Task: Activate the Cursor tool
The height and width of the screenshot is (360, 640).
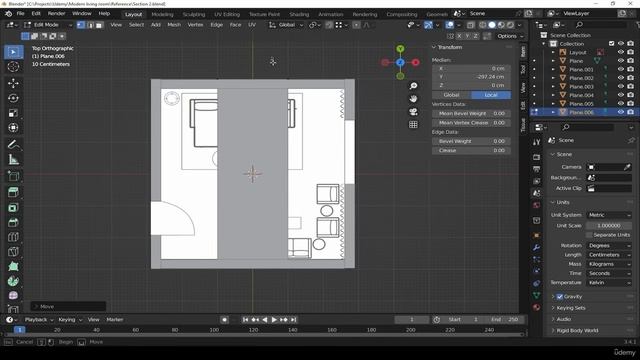Action: pos(13,67)
